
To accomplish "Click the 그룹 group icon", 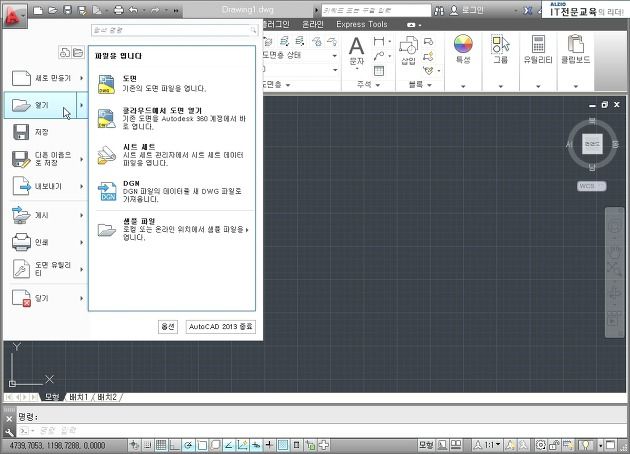I will pyautogui.click(x=500, y=44).
